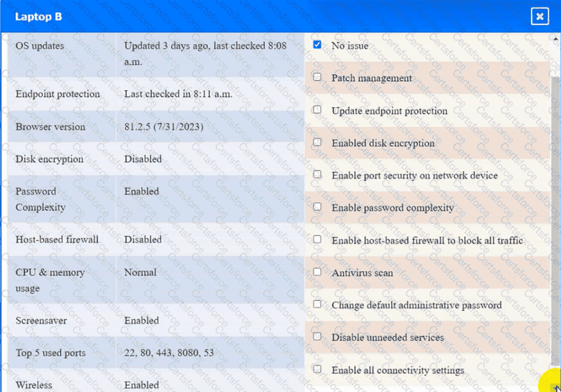The image size is (561, 392).
Task: Click the Laptop B title text
Action: 38,17
